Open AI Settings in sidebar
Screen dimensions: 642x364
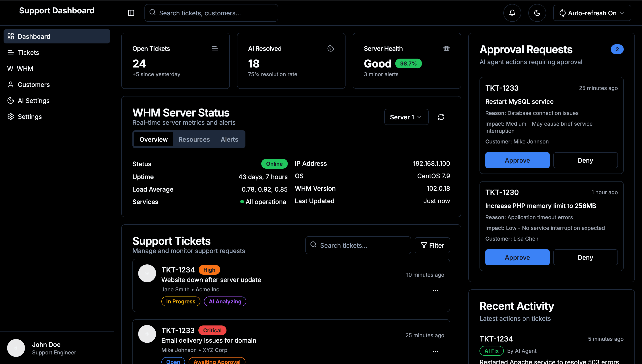[33, 100]
